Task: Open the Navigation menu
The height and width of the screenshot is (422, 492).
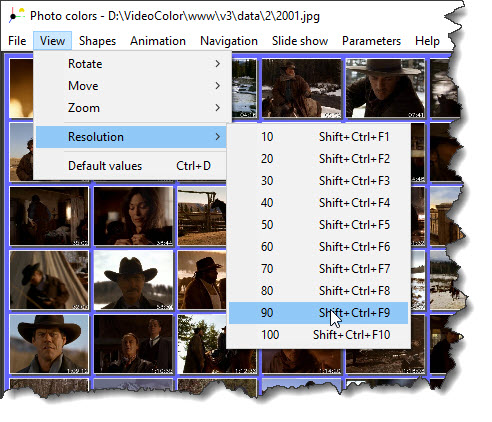Action: tap(229, 41)
